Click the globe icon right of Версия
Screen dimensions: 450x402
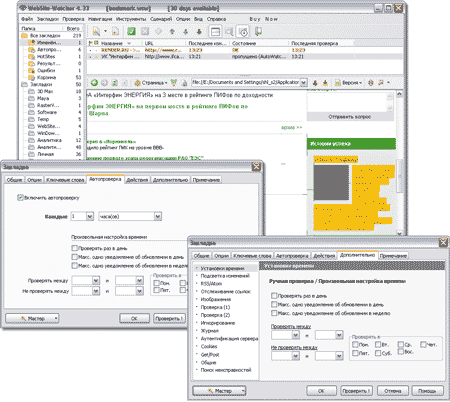click(371, 82)
